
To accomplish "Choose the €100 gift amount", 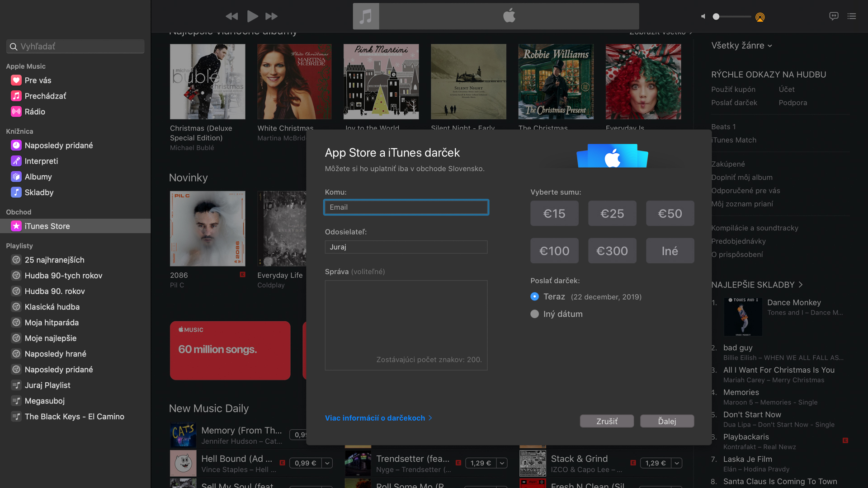I will point(554,251).
